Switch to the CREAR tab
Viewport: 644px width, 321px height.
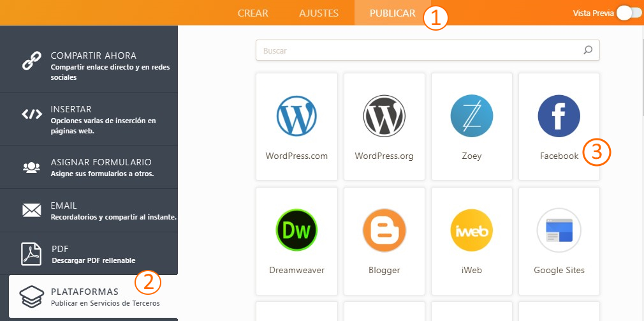click(x=252, y=13)
